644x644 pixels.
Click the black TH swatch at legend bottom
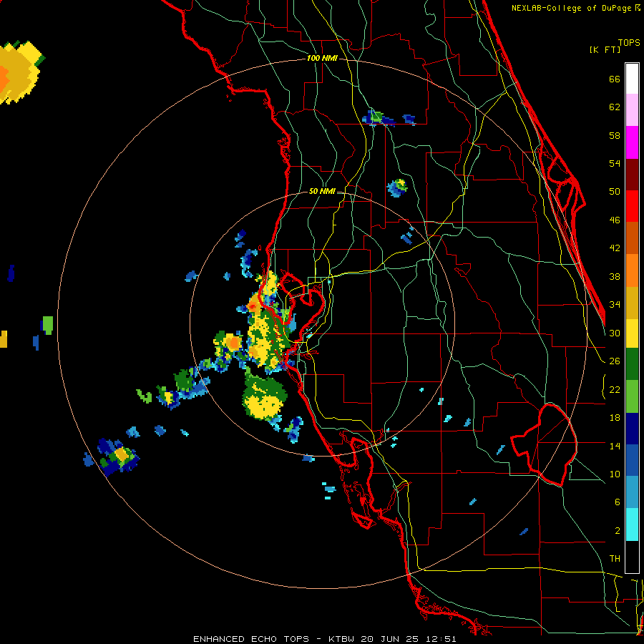coord(632,557)
